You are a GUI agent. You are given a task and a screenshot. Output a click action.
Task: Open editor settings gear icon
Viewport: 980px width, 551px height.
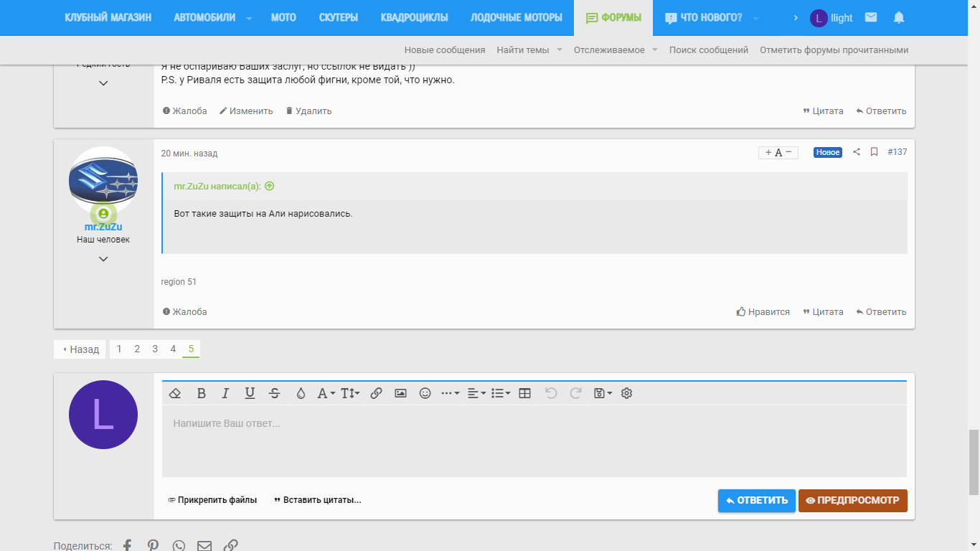626,393
